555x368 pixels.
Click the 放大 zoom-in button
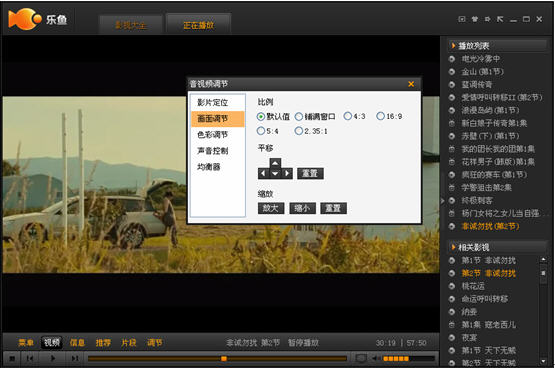271,208
